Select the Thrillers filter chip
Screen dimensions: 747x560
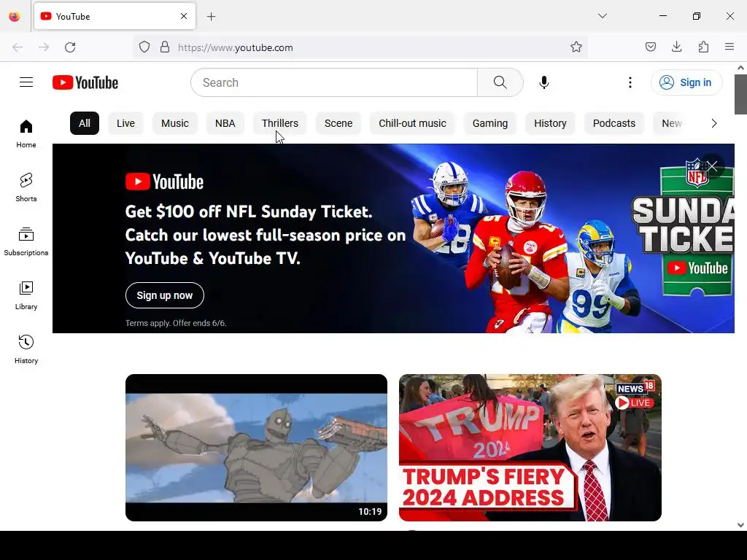[x=280, y=123]
